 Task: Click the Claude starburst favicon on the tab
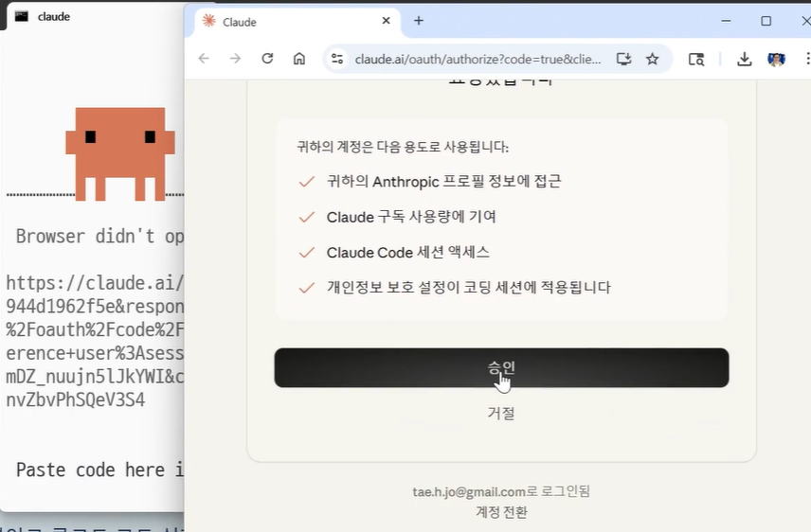(209, 21)
